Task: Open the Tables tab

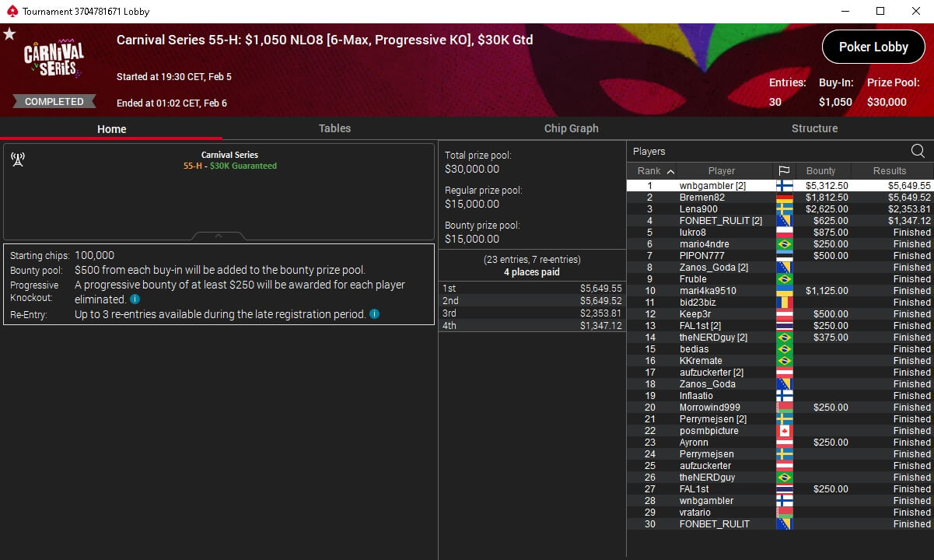Action: 334,128
